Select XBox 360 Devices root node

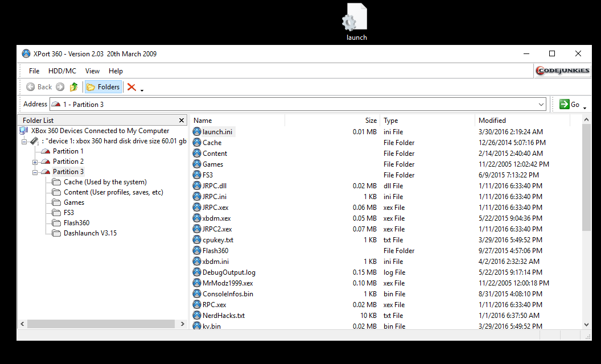pos(100,131)
